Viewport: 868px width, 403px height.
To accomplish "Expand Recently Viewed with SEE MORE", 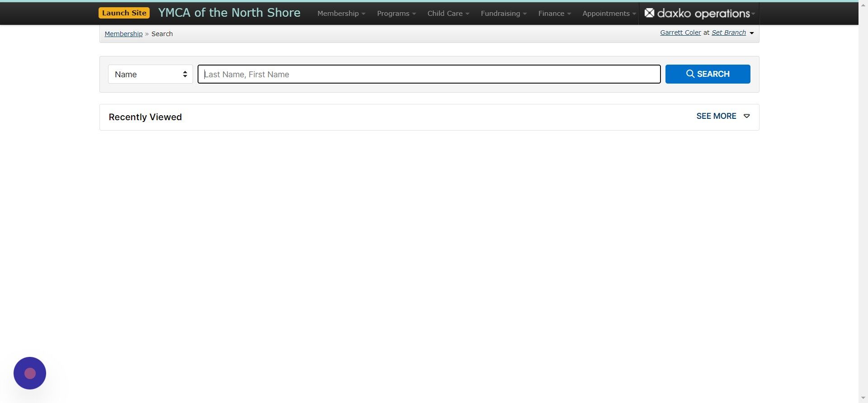I will [x=723, y=116].
